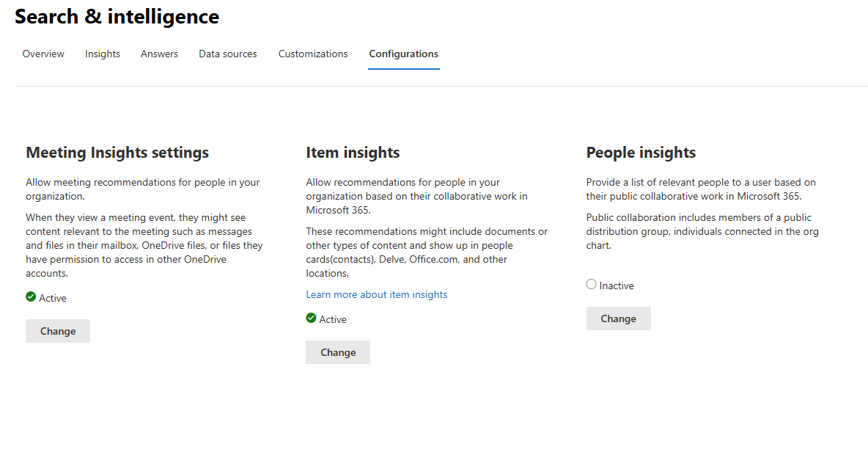Select the Customizations tab
Screen dimensions: 868x455
[313, 54]
